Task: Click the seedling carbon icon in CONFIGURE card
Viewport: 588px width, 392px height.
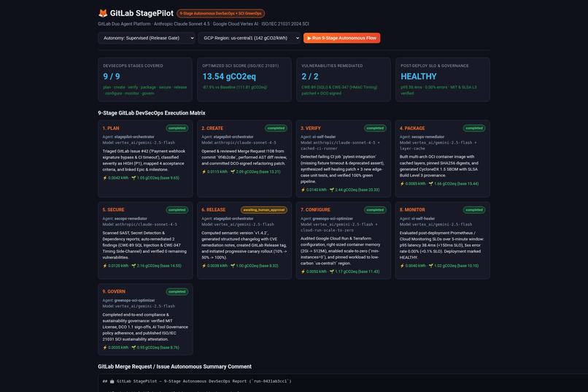Action: point(331,272)
